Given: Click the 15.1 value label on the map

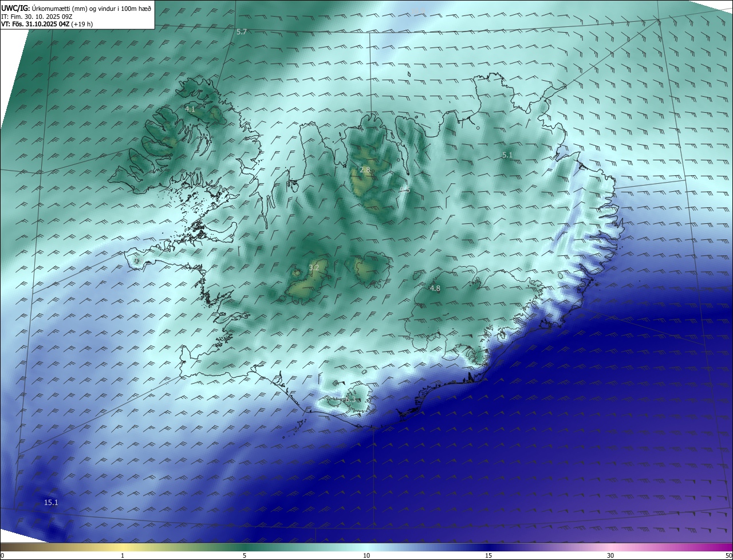Looking at the screenshot, I should coord(51,503).
